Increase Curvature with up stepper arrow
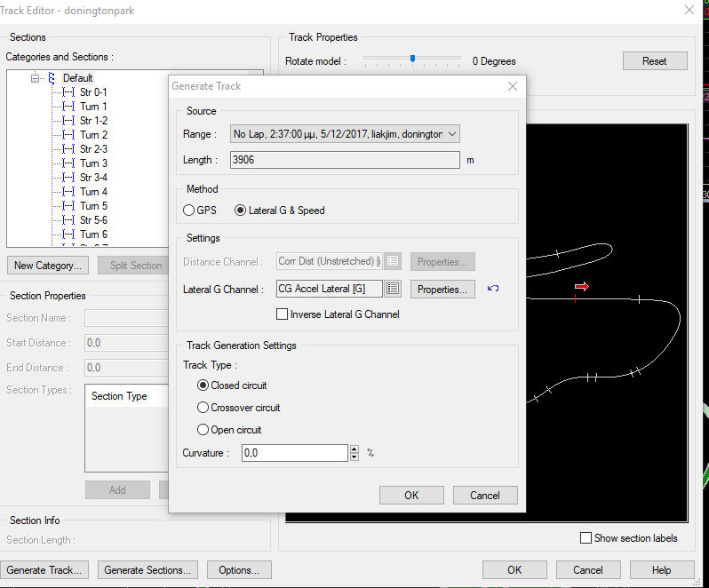This screenshot has height=588, width=709. pos(354,449)
